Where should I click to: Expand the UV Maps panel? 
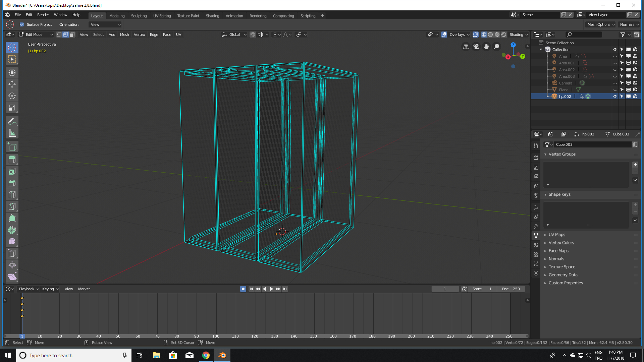[557, 234]
